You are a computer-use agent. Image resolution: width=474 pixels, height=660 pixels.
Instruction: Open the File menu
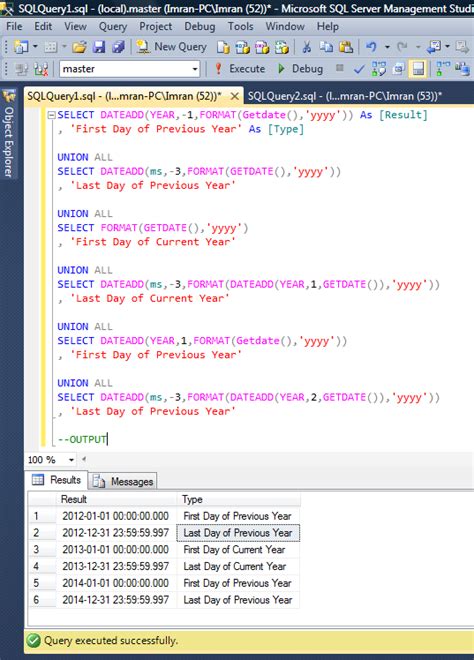tap(14, 26)
